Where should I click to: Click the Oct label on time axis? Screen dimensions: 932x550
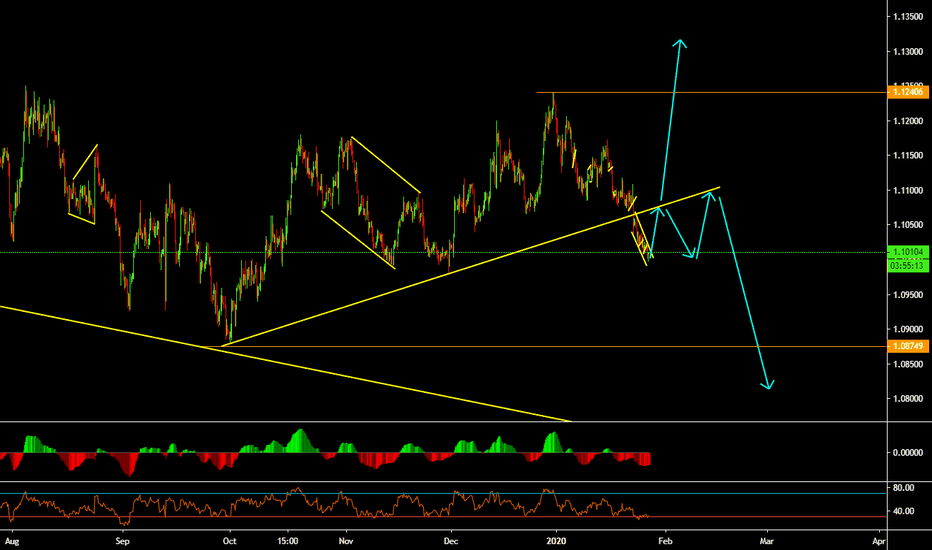(229, 541)
